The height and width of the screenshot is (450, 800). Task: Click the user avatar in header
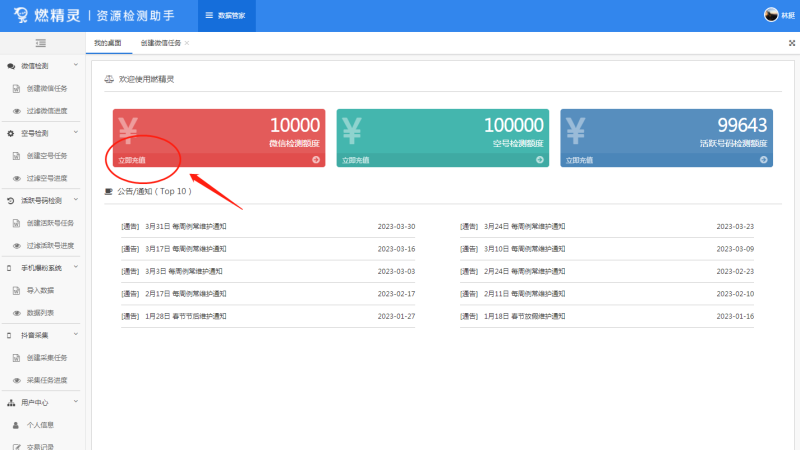click(x=771, y=15)
